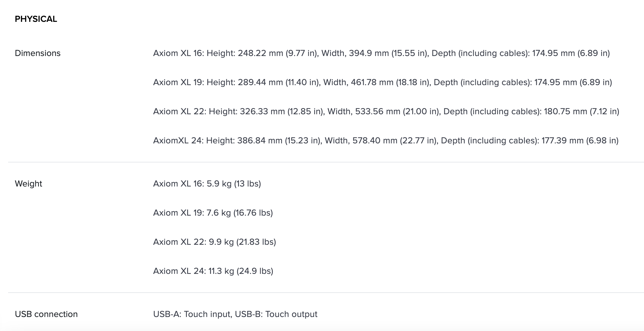The width and height of the screenshot is (644, 331).
Task: Click the Axiom XL 19 depth value
Action: pos(556,82)
